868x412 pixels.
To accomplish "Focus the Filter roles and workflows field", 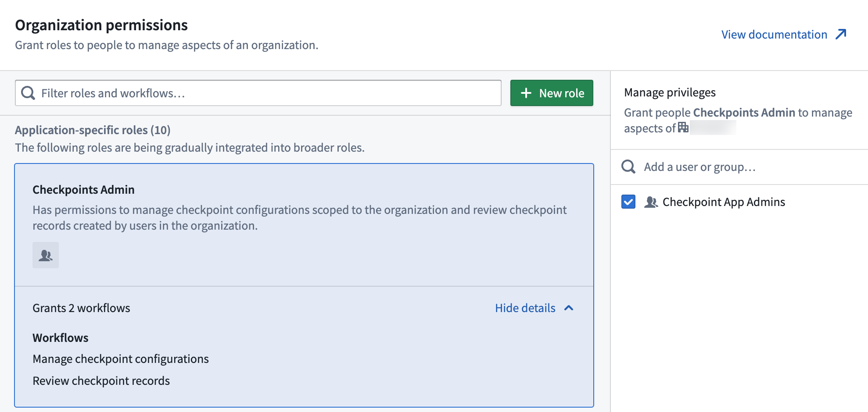I will click(x=258, y=93).
